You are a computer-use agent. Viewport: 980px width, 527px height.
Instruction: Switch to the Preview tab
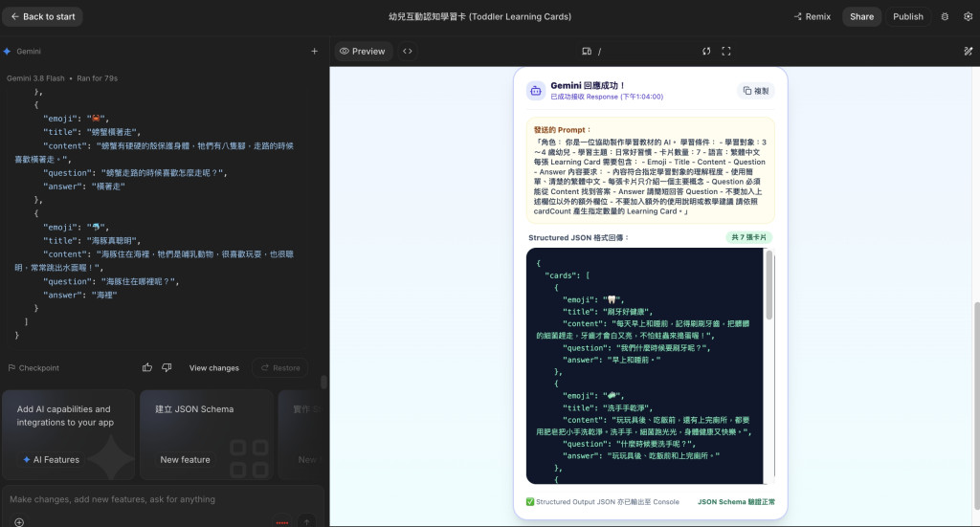363,52
